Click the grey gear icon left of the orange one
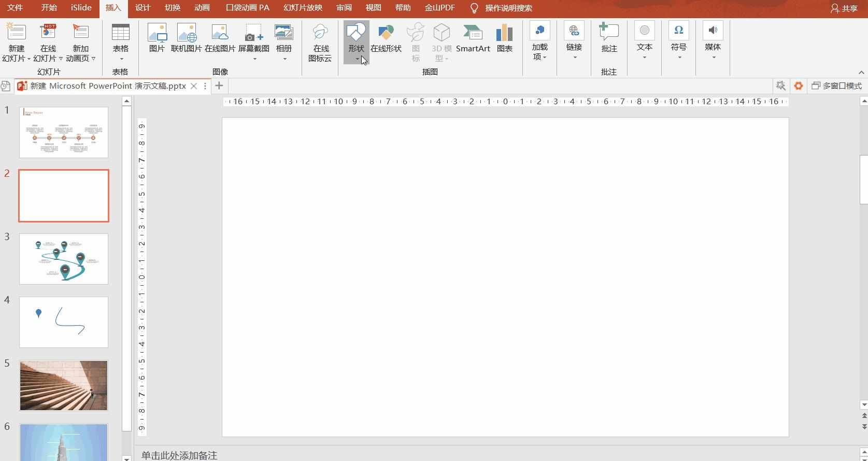This screenshot has width=868, height=461. (x=780, y=86)
